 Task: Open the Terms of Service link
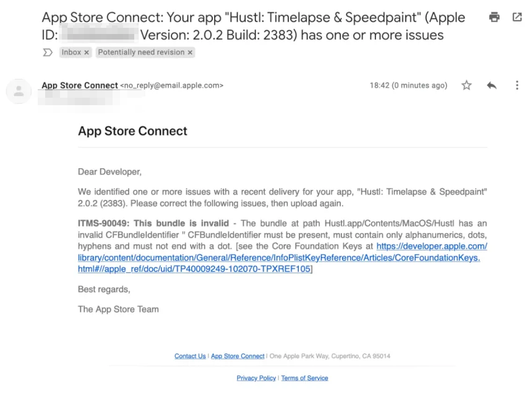point(304,378)
